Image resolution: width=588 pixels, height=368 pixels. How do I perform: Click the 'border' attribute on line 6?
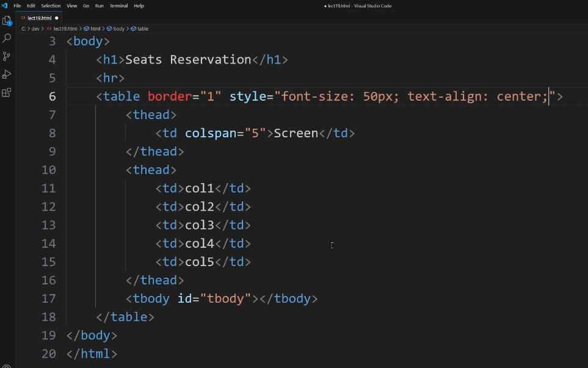point(170,96)
